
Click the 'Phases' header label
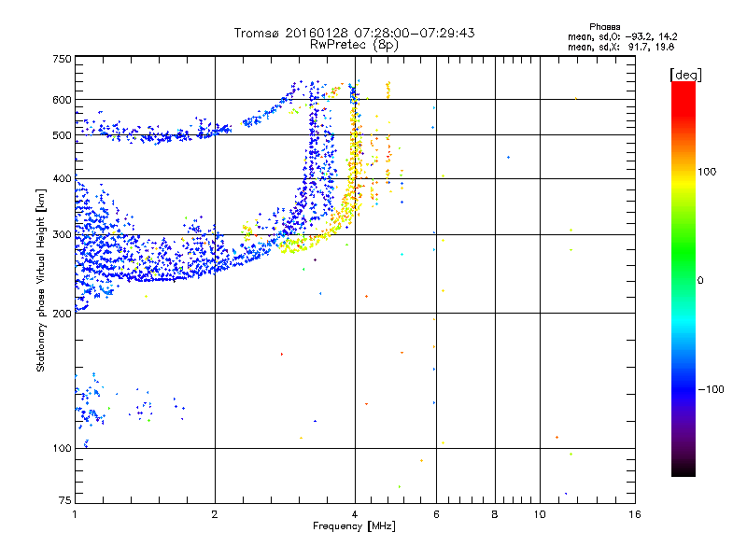[x=604, y=27]
